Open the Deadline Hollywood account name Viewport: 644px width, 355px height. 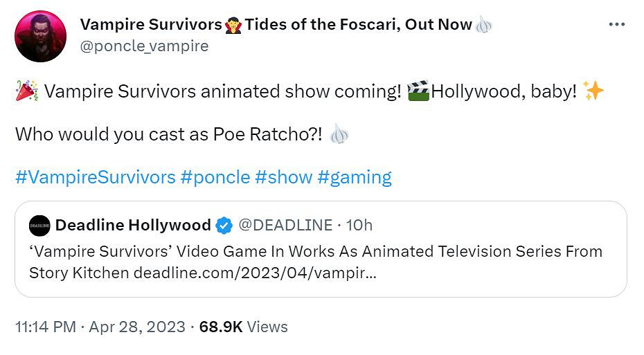coord(133,226)
